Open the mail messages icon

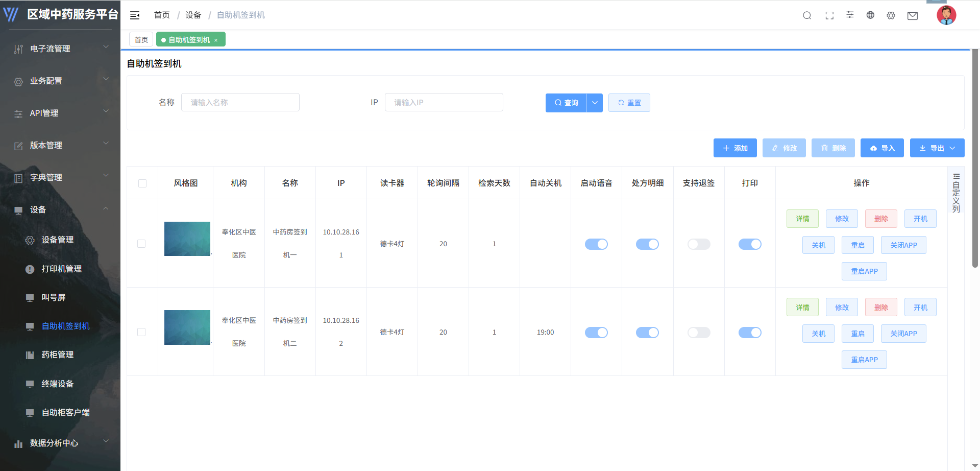913,16
